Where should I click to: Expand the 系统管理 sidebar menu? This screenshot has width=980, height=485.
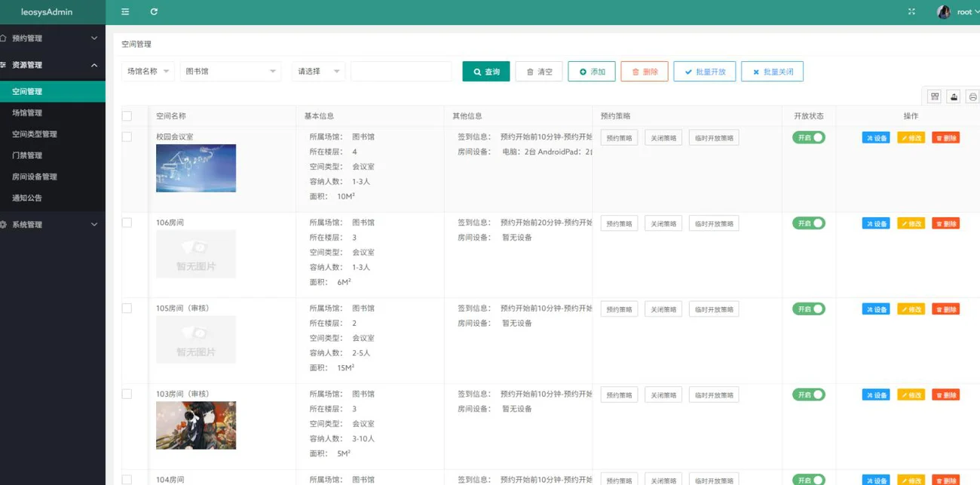click(53, 225)
